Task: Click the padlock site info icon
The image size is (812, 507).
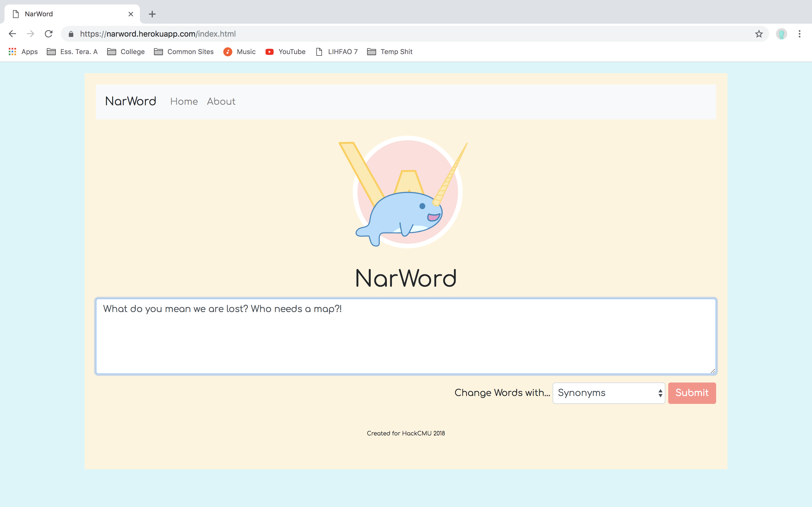Action: point(71,34)
